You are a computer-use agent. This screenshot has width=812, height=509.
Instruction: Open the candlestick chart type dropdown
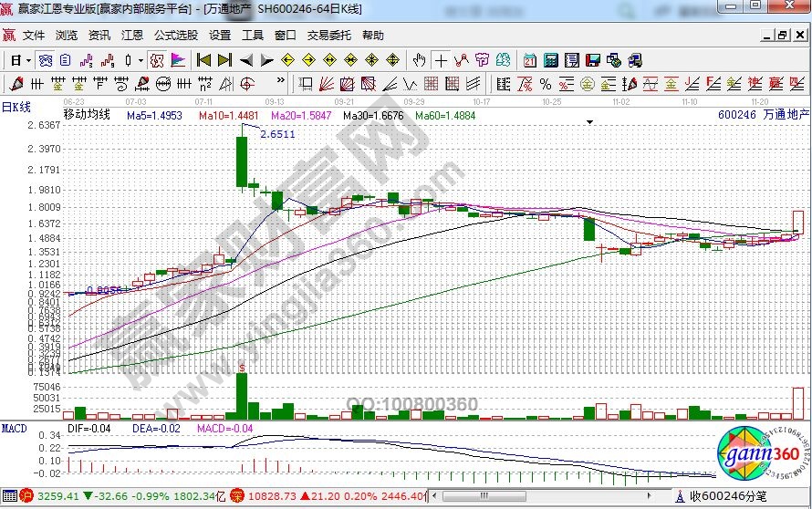pos(140,60)
